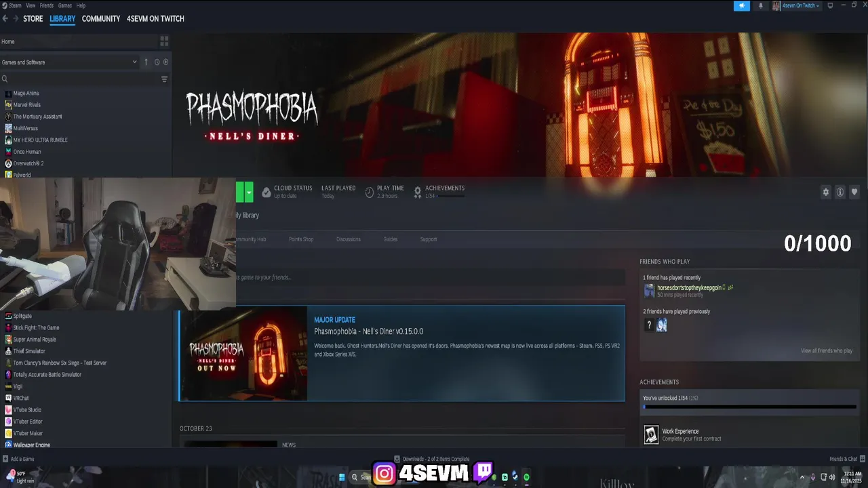Open the 4SEVM ON TWITCH profile tab
This screenshot has width=868, height=488.
(x=155, y=19)
